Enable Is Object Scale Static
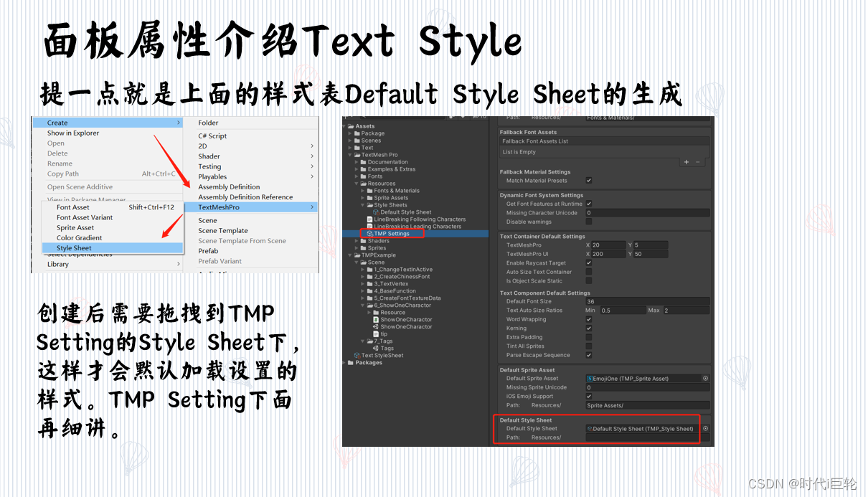This screenshot has height=497, width=868. click(589, 280)
